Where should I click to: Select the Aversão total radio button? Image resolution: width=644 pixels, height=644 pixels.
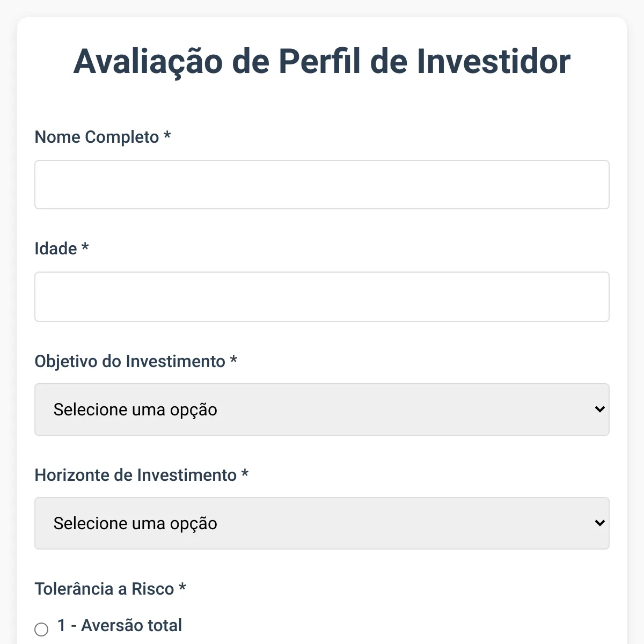[x=41, y=629]
